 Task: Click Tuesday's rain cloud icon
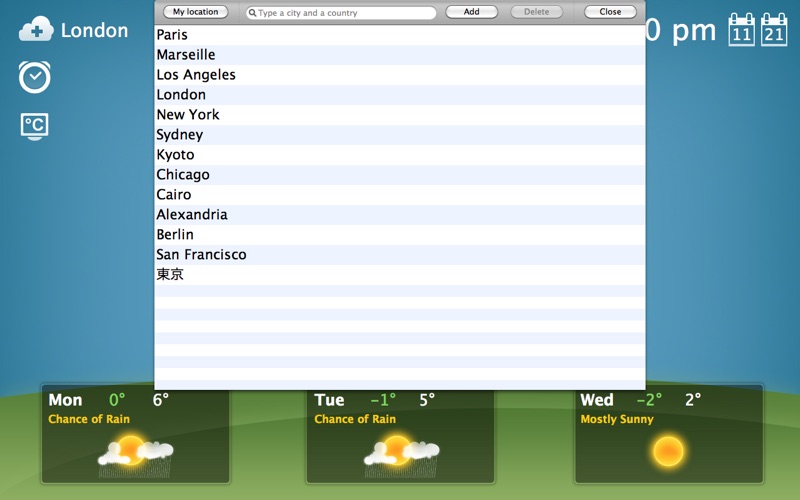pos(401,453)
